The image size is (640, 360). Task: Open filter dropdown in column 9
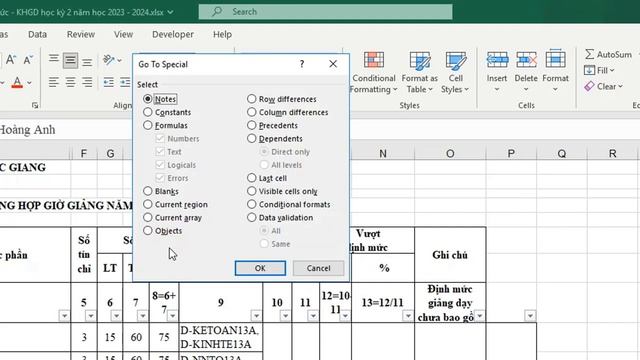pos(256,316)
